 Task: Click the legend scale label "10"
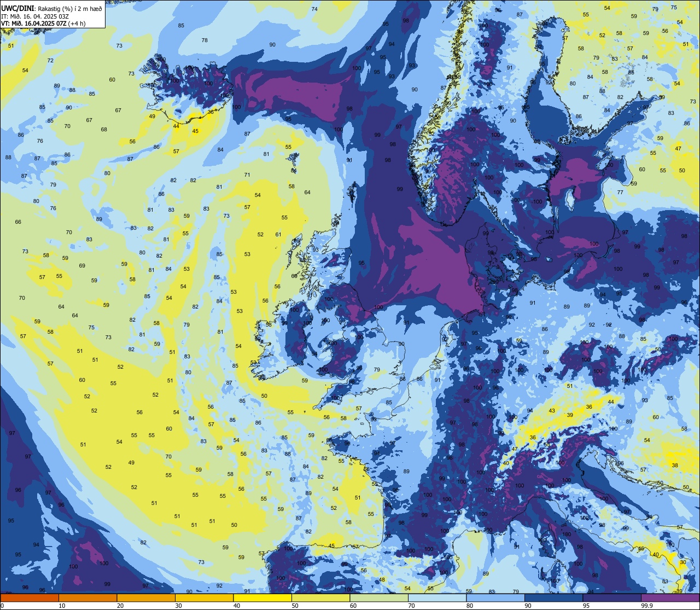click(62, 606)
